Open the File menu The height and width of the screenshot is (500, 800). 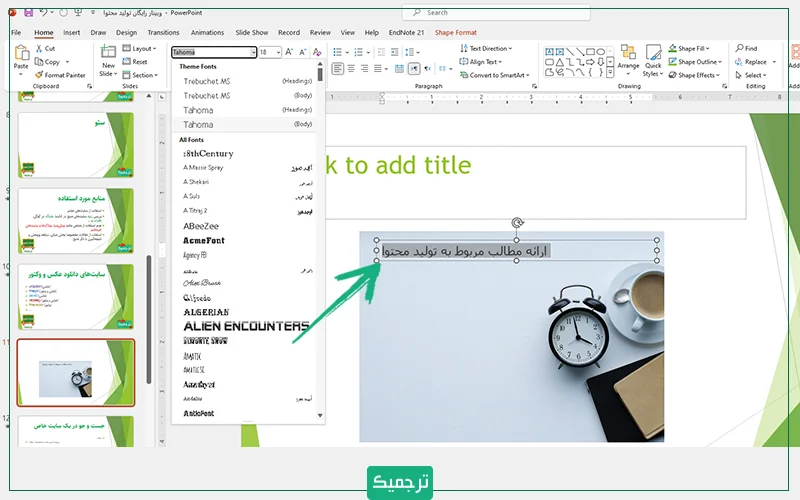tap(16, 32)
